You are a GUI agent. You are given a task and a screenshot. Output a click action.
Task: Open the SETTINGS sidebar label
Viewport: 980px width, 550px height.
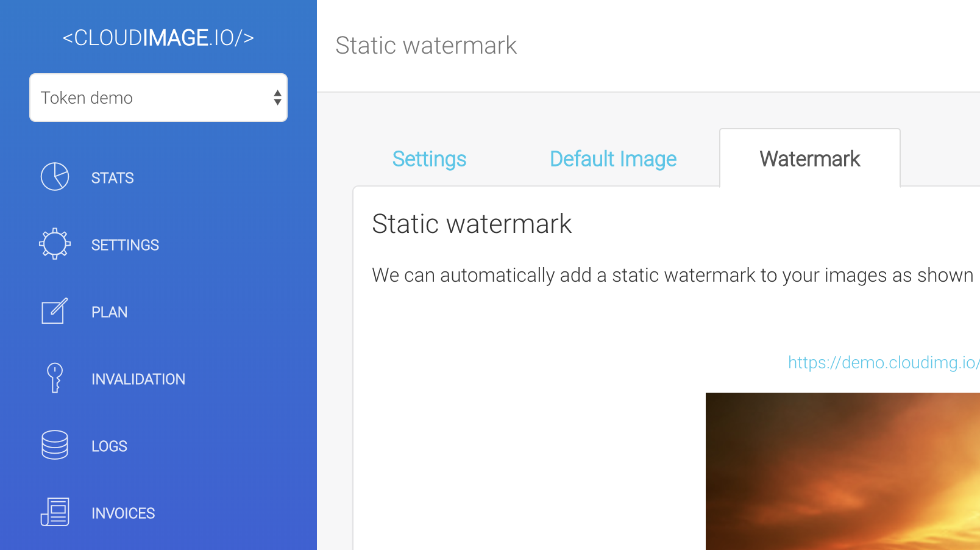pyautogui.click(x=125, y=245)
